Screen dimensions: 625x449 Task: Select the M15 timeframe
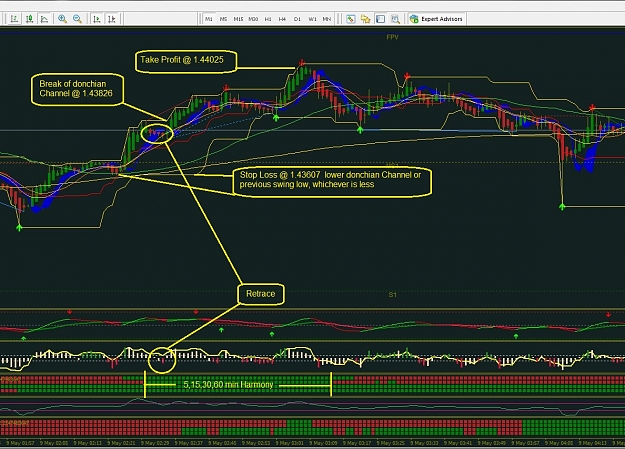pos(238,19)
